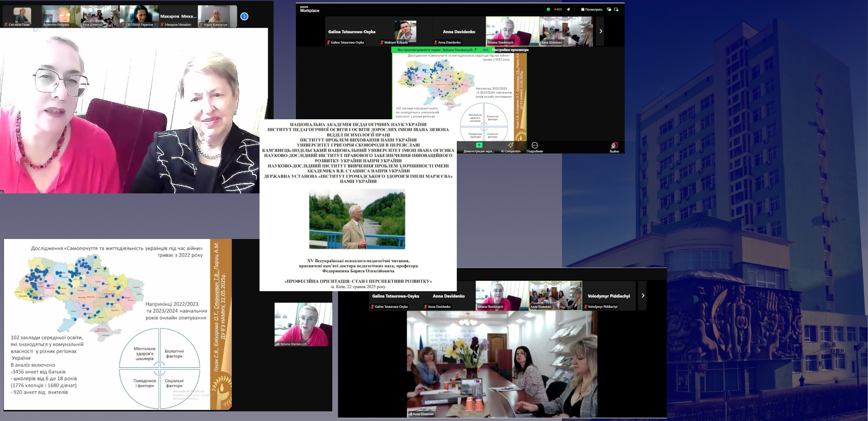Click the muted mic icon on Maksym Kolyada's tile

382,43
